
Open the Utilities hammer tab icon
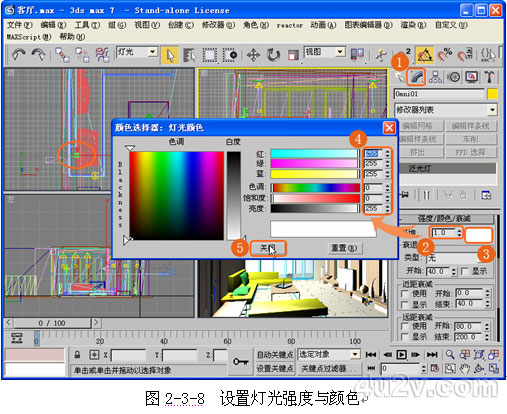point(489,77)
